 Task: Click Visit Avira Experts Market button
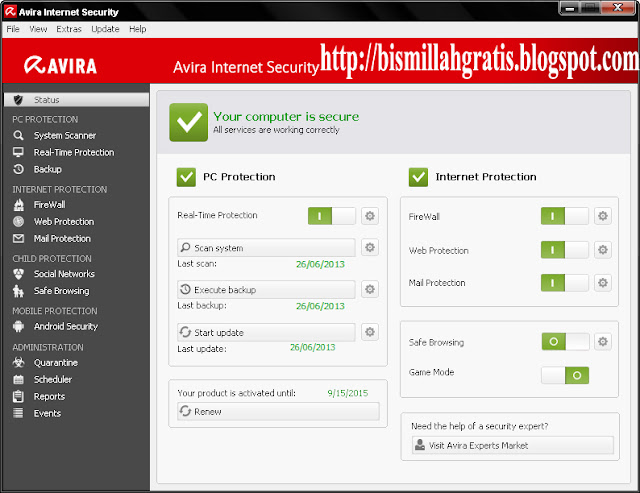coord(513,445)
